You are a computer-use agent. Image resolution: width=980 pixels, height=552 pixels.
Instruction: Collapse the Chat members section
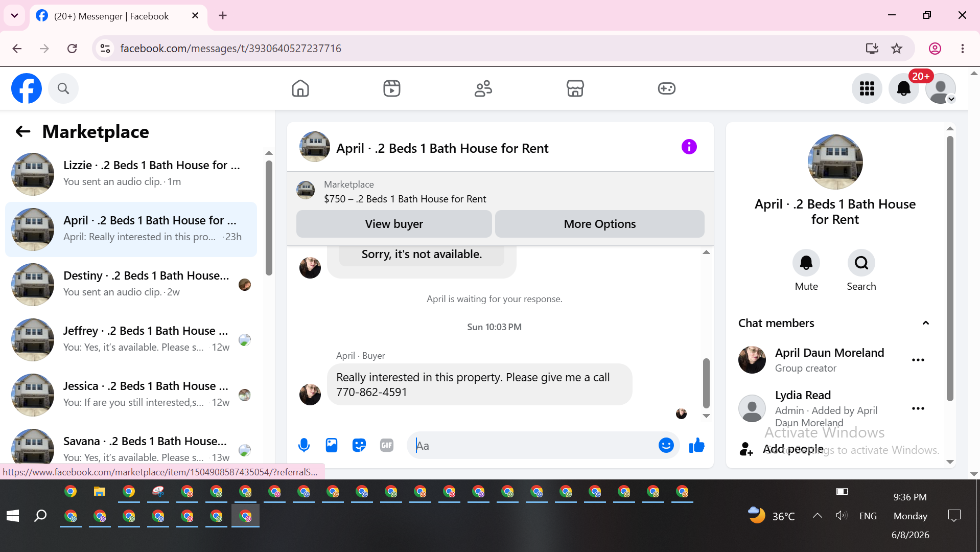(x=925, y=323)
